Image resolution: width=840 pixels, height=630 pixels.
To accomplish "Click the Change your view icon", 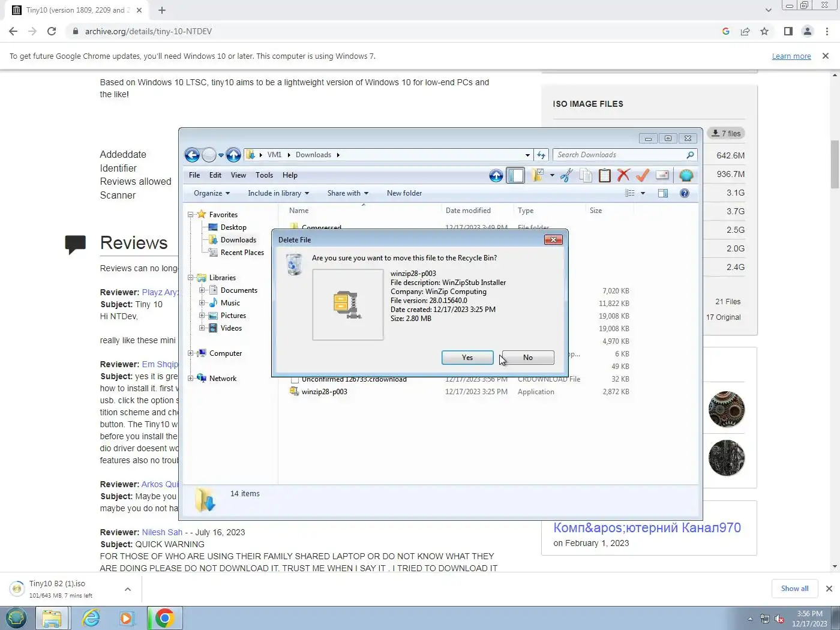I will coord(630,193).
